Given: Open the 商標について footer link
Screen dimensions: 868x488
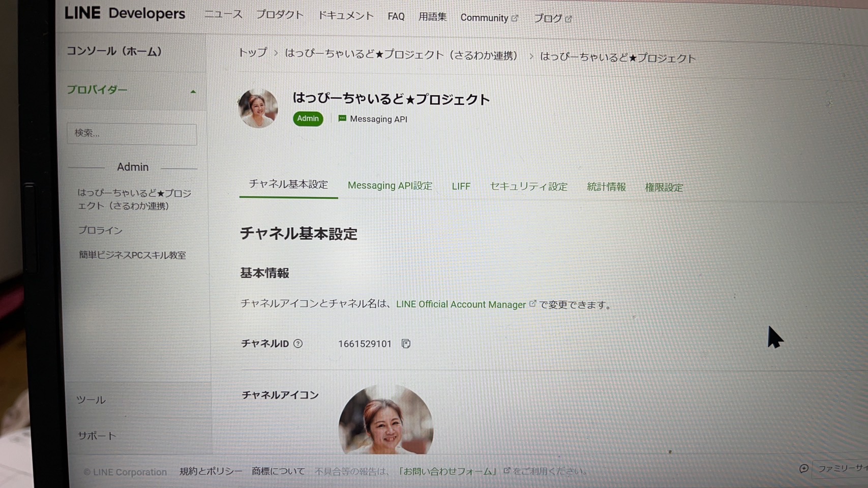Looking at the screenshot, I should 278,471.
